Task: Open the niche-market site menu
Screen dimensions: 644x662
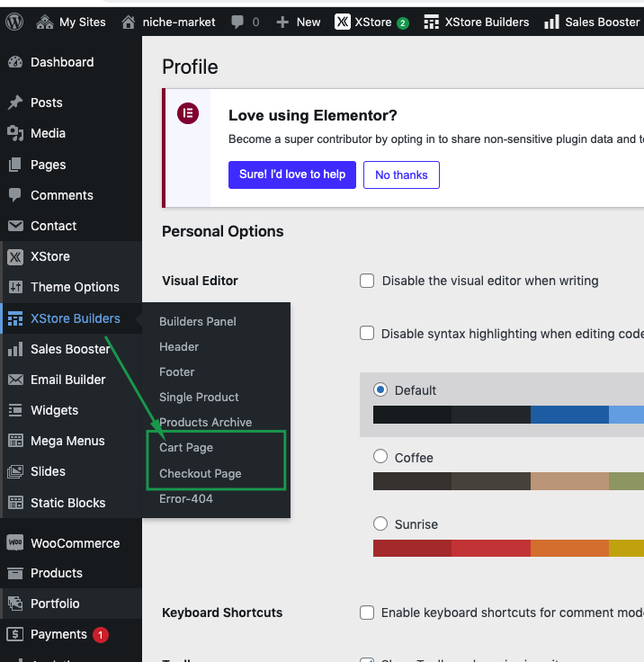Action: (x=168, y=22)
